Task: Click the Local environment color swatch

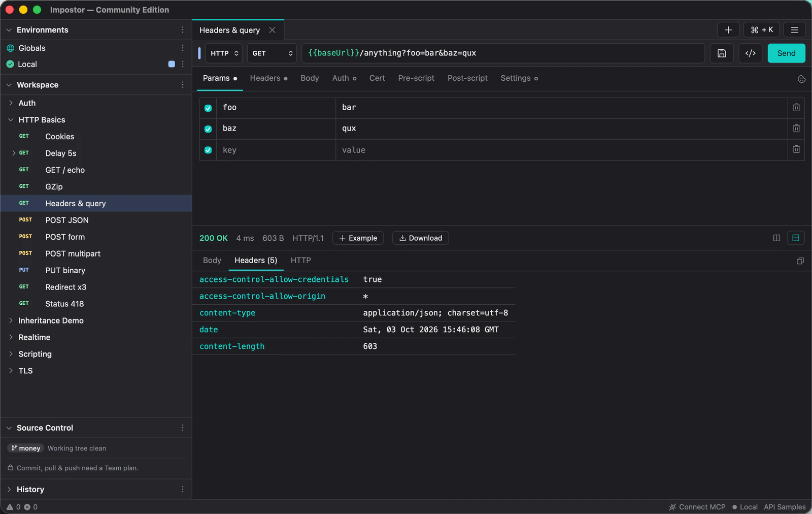Action: coord(172,64)
